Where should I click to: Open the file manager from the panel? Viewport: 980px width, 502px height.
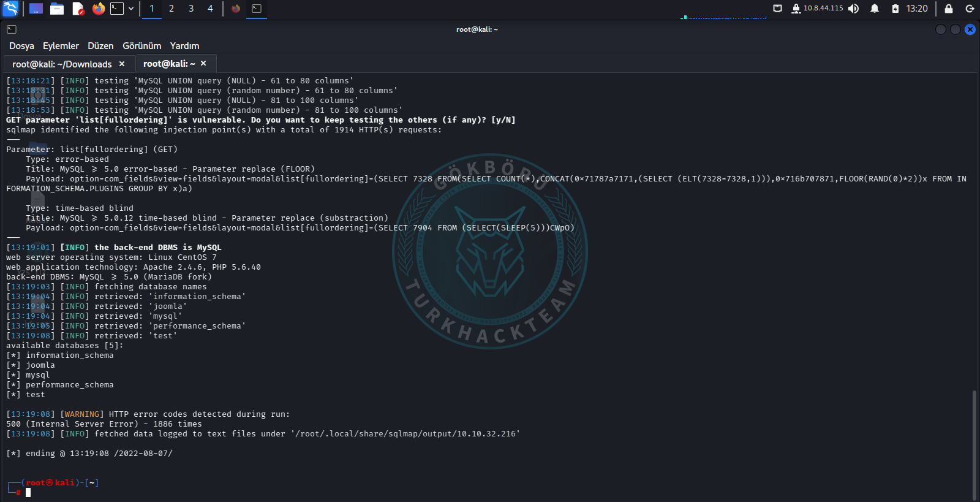point(57,9)
